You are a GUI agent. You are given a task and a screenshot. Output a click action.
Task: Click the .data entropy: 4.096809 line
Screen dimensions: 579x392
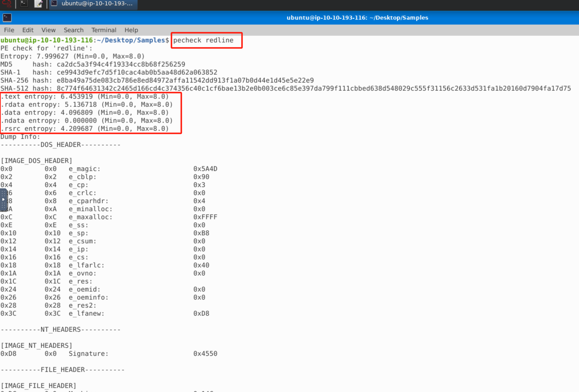click(x=85, y=113)
